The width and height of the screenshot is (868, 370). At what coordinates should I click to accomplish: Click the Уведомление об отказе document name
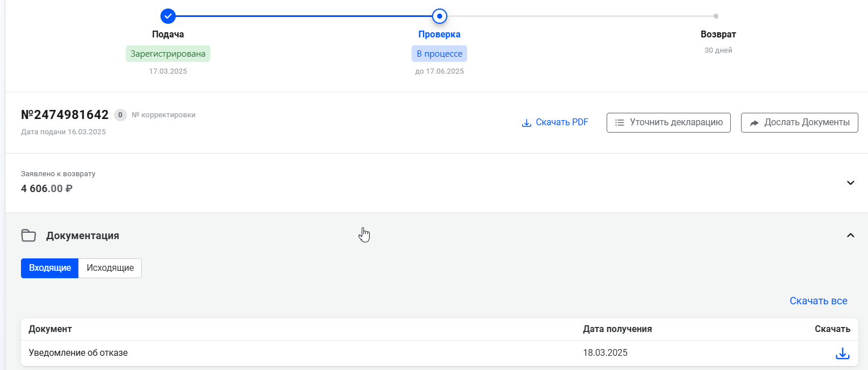[x=78, y=353]
